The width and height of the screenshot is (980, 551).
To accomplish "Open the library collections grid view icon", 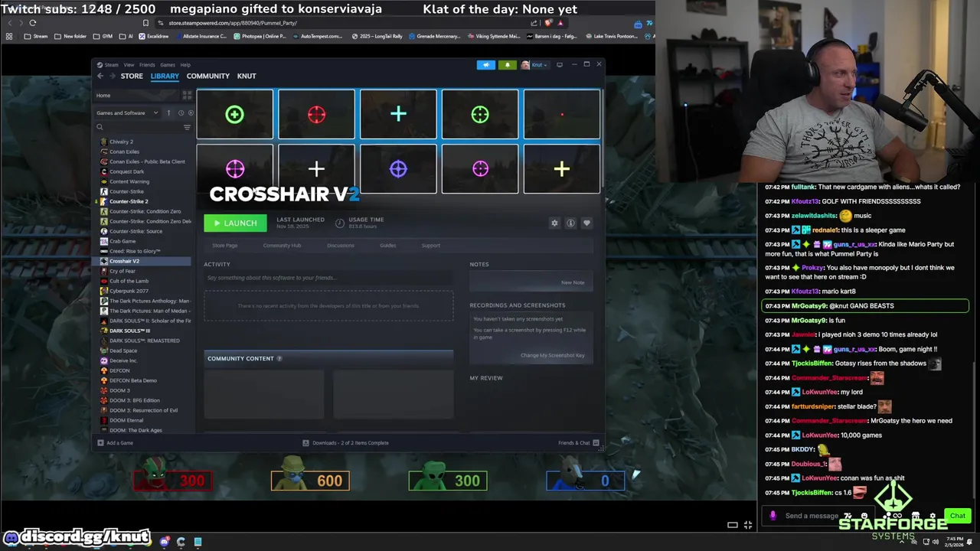I will point(187,95).
